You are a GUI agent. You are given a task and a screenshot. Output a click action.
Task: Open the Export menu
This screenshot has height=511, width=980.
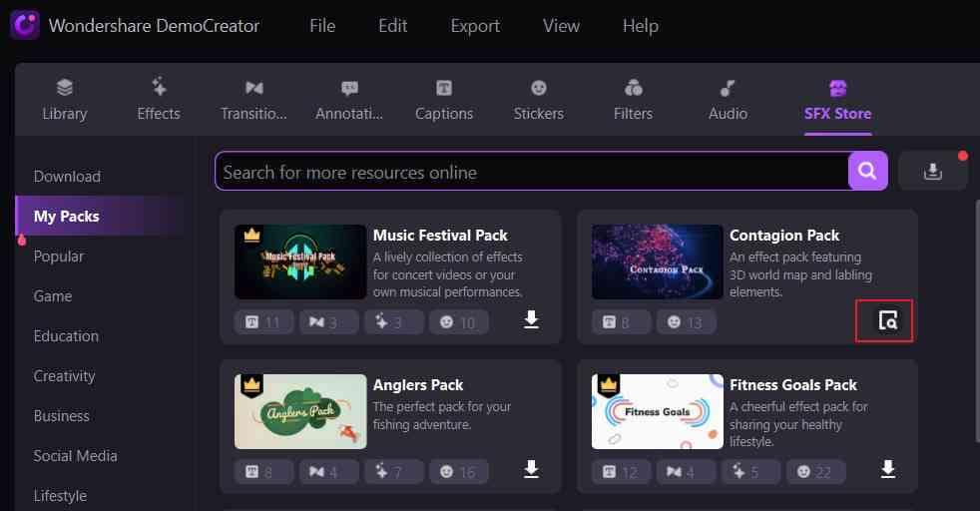tap(475, 26)
